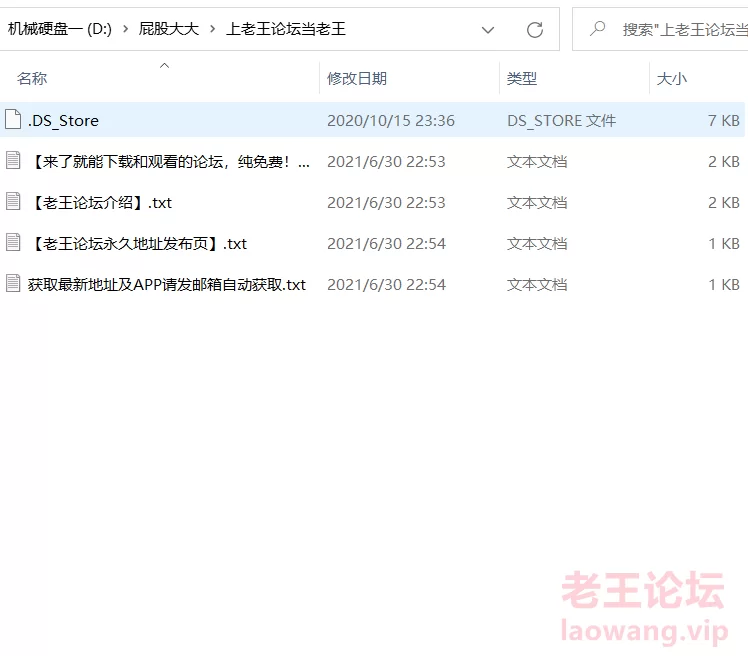The height and width of the screenshot is (656, 748).
Task: Select the 获取最新地址及APP请发邮箱自动获取.txt file
Action: tap(166, 285)
